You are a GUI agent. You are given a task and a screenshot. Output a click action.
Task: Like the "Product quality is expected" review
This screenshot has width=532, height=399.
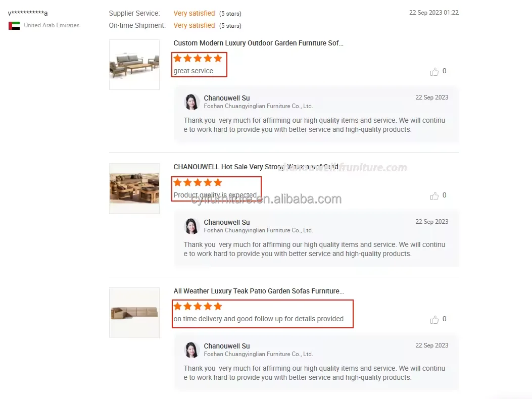click(x=434, y=196)
